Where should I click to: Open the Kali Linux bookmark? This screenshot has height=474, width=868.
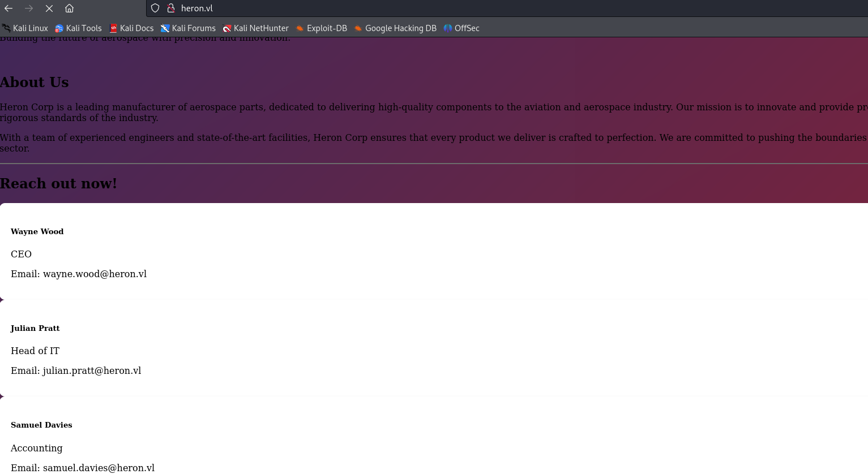[x=25, y=28]
